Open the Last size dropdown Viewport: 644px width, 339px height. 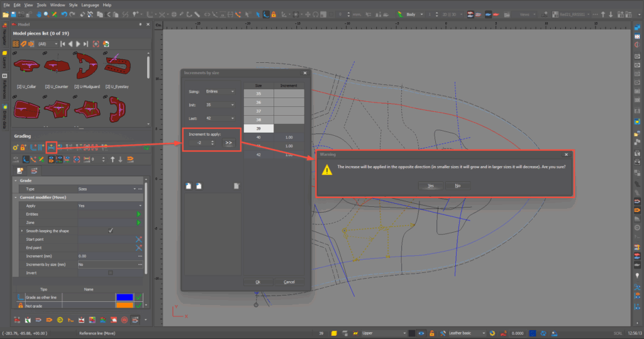point(220,118)
